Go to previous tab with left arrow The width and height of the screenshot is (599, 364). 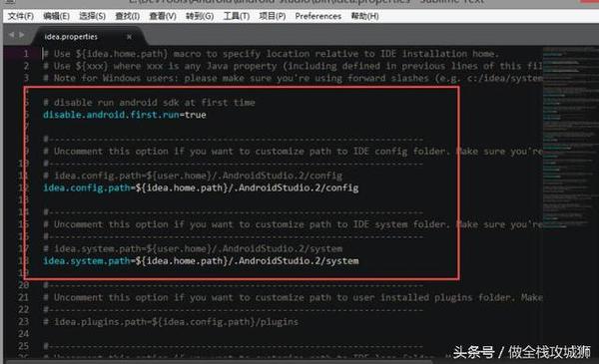click(11, 35)
